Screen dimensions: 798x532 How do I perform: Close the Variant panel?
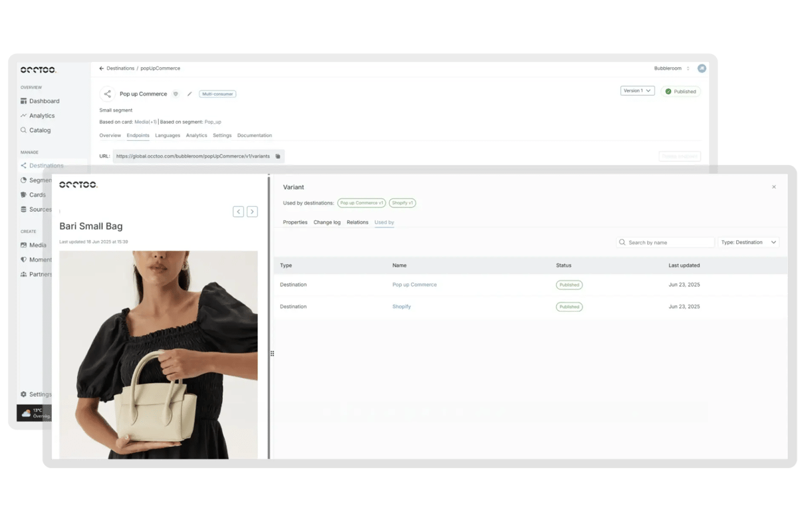pos(773,188)
